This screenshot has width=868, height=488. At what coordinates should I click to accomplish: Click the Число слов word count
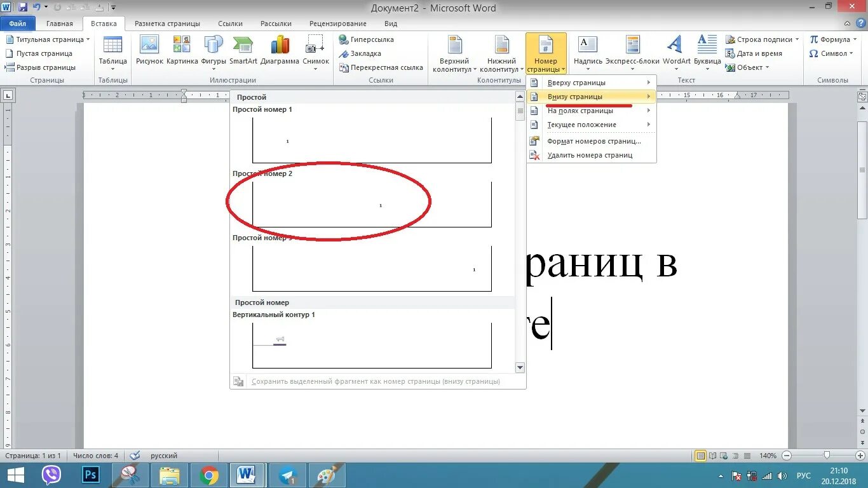[x=95, y=456]
